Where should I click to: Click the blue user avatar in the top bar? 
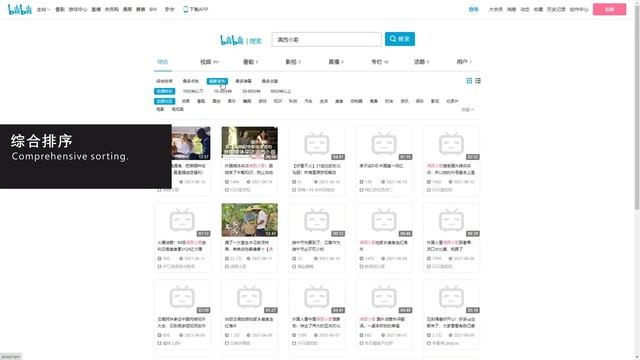tap(473, 9)
